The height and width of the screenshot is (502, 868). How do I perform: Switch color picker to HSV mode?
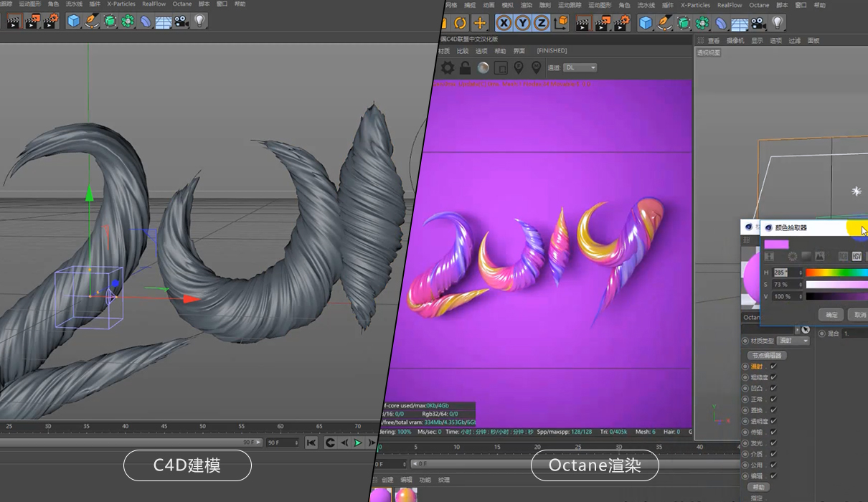857,256
